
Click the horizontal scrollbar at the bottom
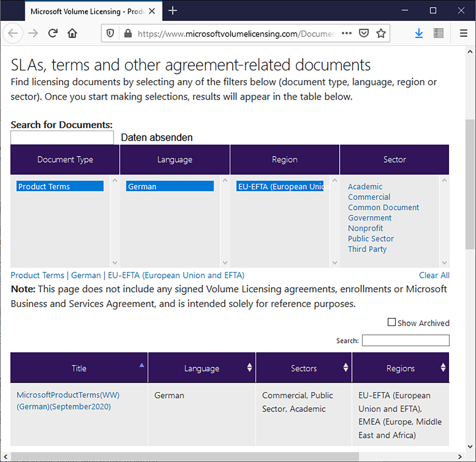pos(185,456)
